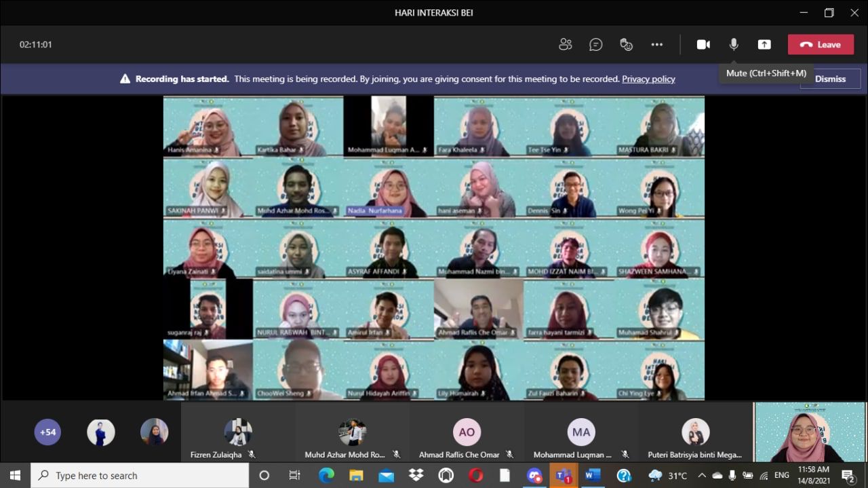Viewport: 868px width, 488px height.
Task: Open the reactions and raise hand menu
Action: (x=626, y=45)
